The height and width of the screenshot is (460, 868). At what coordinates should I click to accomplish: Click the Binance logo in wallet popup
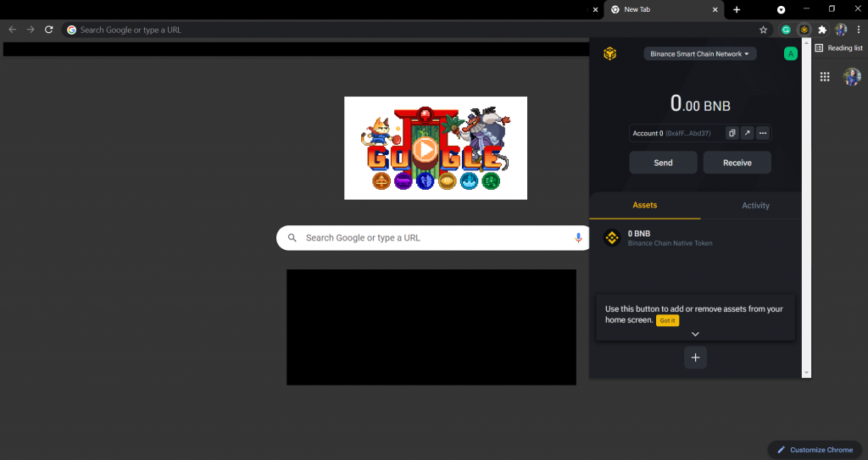(x=609, y=53)
